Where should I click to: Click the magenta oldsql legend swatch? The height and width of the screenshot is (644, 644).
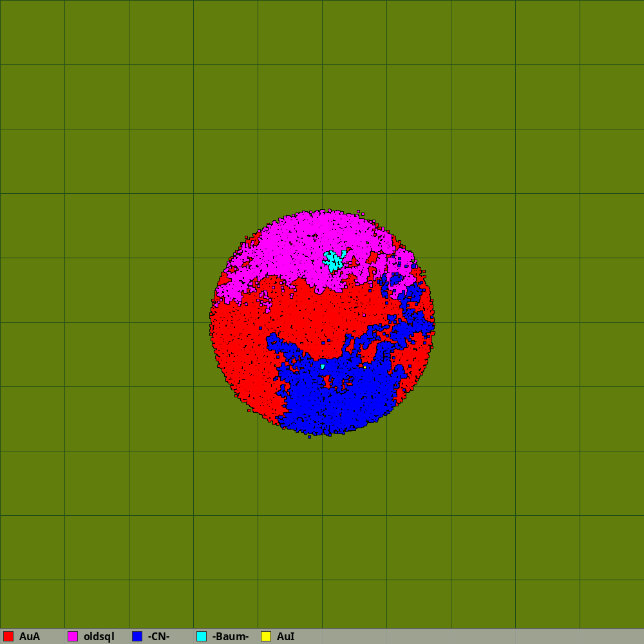[x=73, y=636]
